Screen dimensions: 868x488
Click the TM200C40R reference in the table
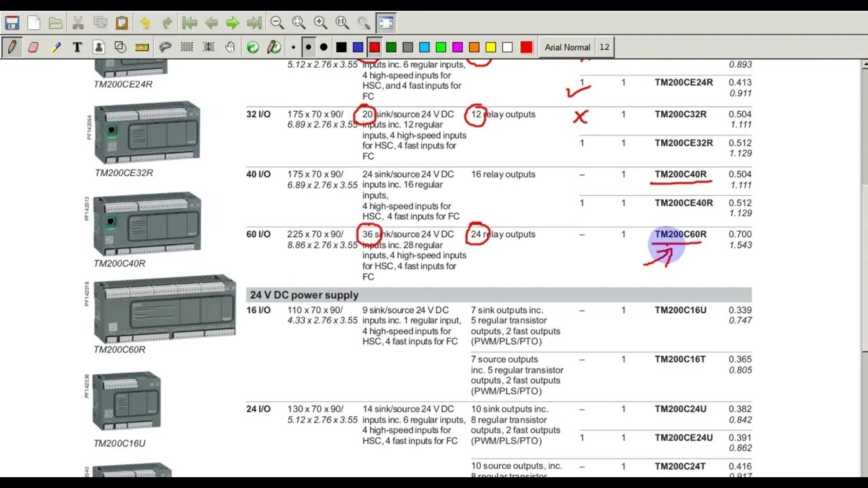click(680, 174)
